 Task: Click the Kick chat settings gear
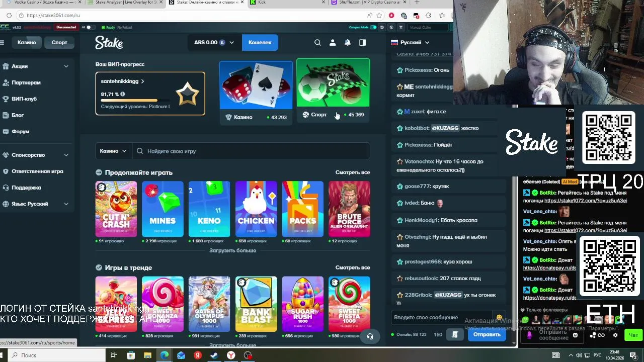[615, 335]
